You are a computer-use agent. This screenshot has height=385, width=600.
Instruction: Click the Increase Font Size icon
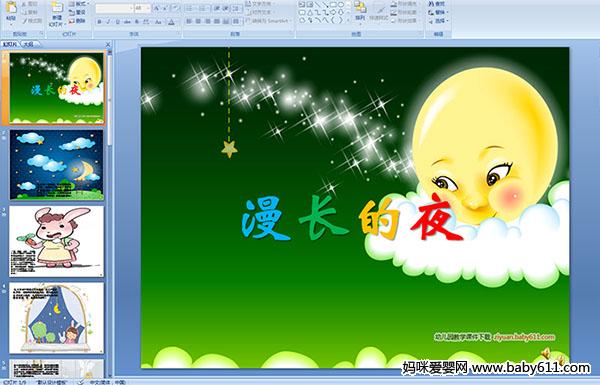[157, 8]
